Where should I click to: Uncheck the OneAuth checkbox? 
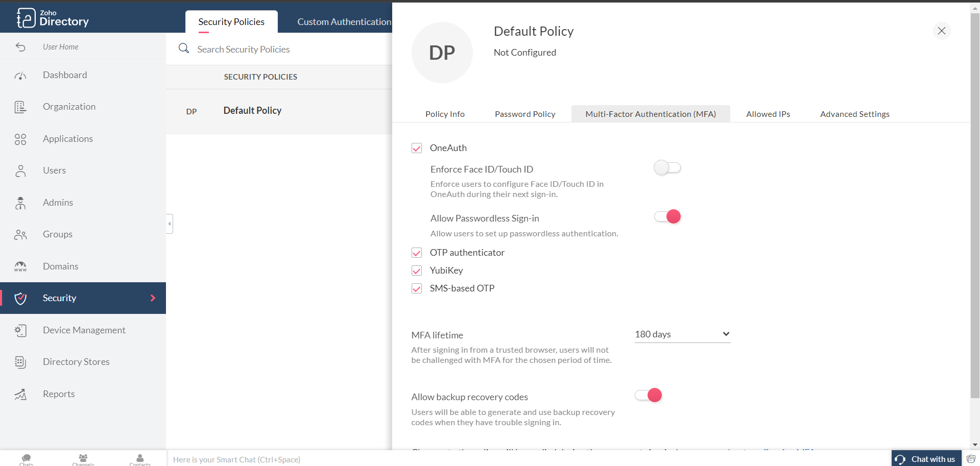(x=417, y=148)
